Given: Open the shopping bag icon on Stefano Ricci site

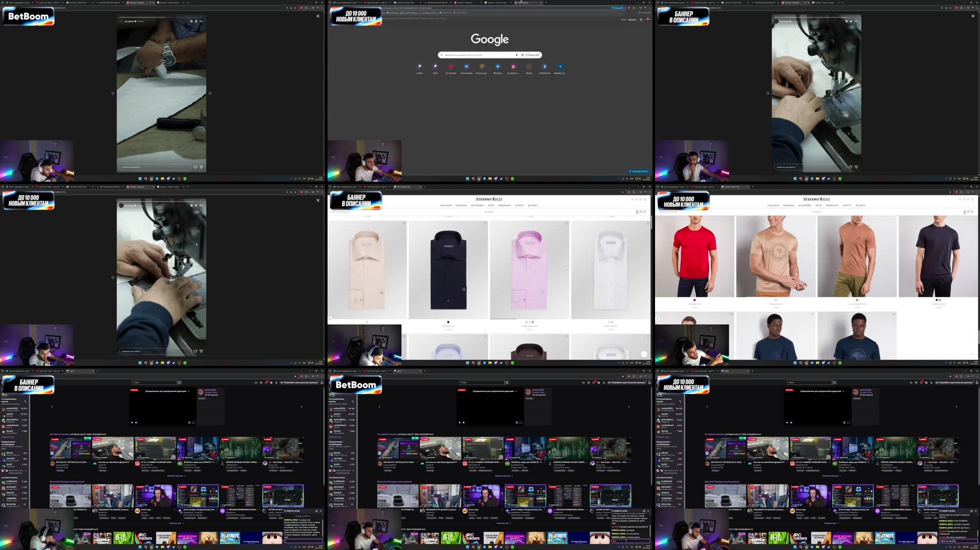Looking at the screenshot, I should pos(645,200).
